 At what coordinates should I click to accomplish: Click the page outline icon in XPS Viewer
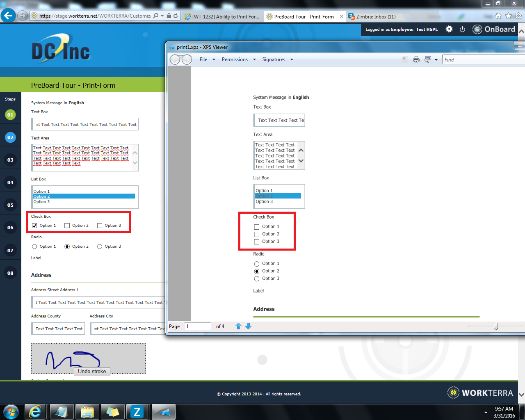[x=405, y=59]
